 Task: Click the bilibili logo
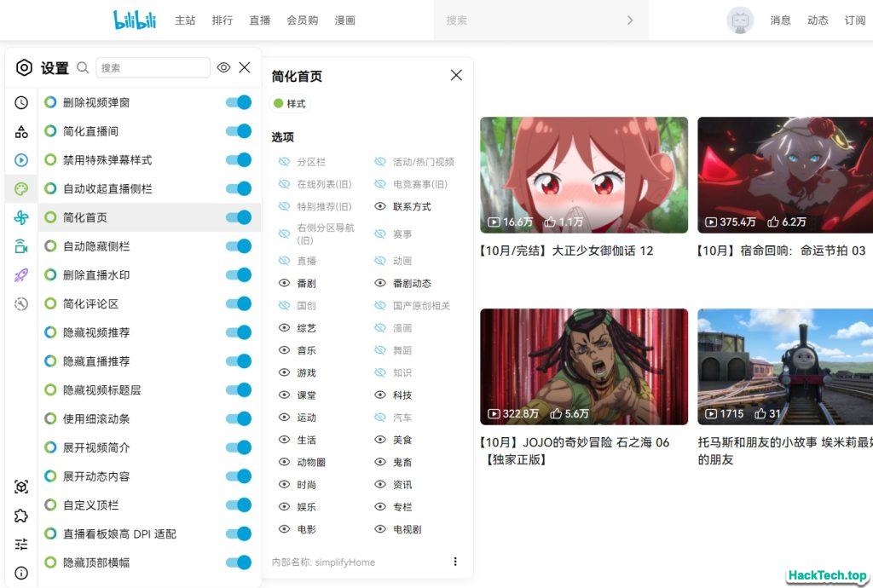point(135,20)
